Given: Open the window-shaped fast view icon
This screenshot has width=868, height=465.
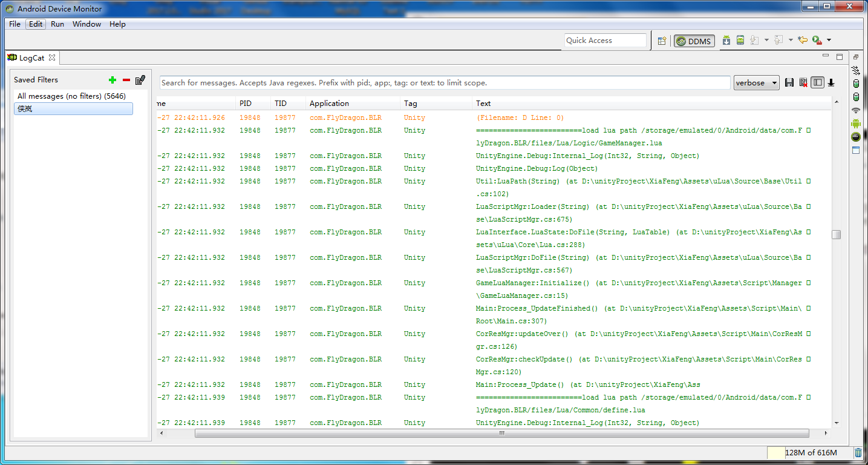Looking at the screenshot, I should (x=856, y=150).
